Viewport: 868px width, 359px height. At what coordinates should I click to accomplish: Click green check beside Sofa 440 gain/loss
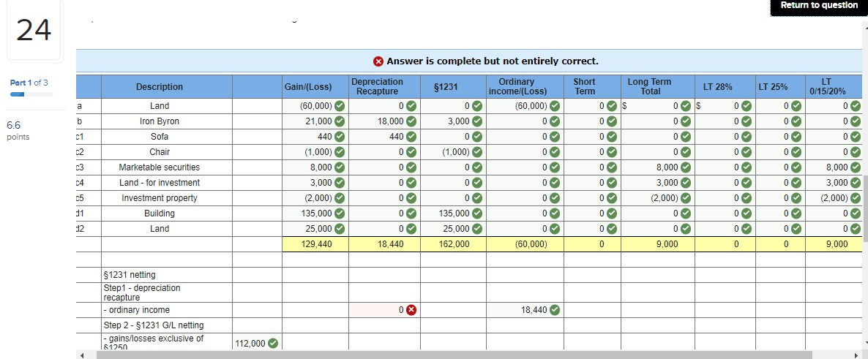click(340, 137)
